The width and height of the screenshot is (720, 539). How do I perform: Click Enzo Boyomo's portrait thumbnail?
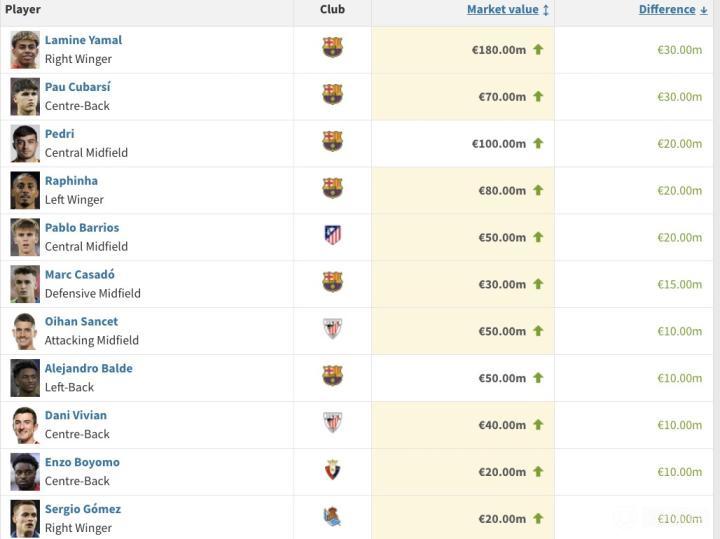[25, 471]
